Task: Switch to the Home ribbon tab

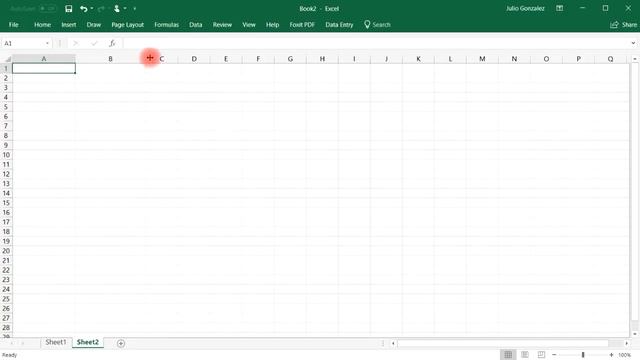Action: [42, 24]
